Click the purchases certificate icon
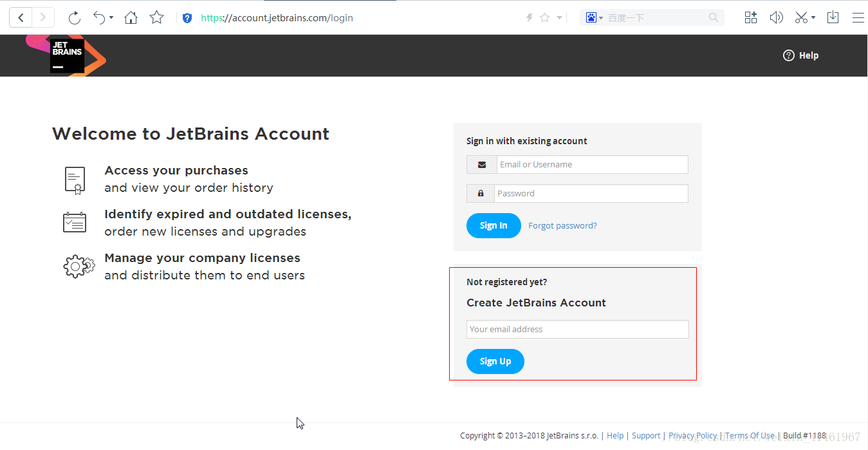This screenshot has height=450, width=868. [x=75, y=180]
